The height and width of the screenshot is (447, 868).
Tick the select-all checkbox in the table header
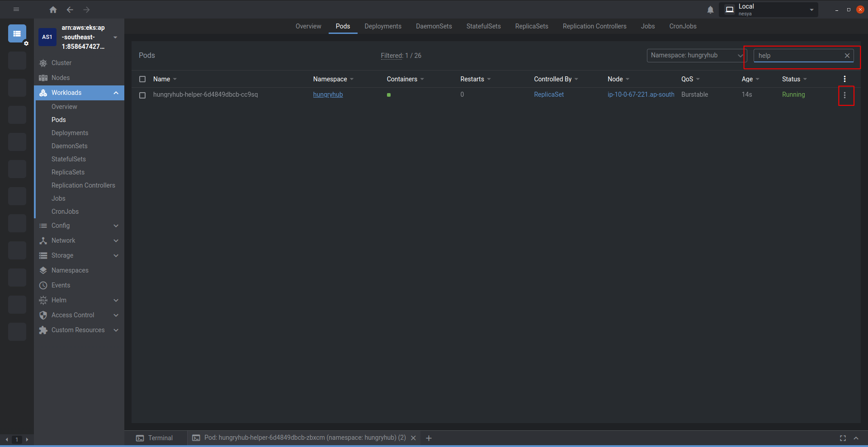coord(142,79)
